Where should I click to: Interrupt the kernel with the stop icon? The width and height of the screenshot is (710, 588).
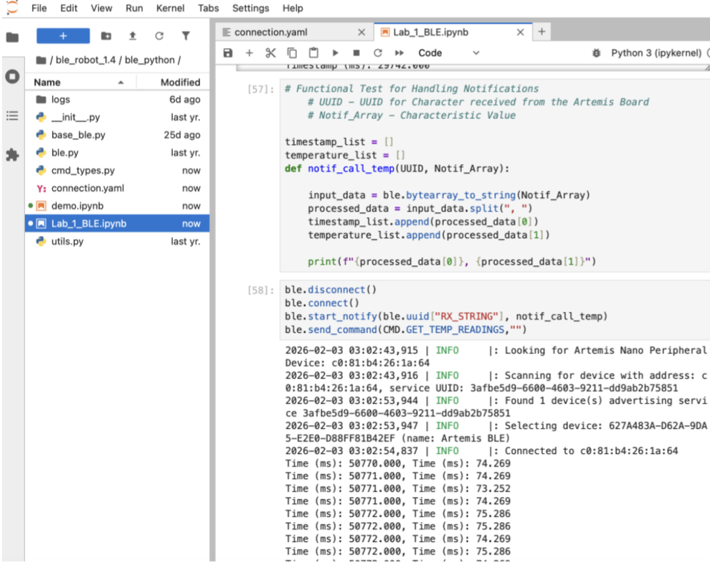(x=356, y=53)
